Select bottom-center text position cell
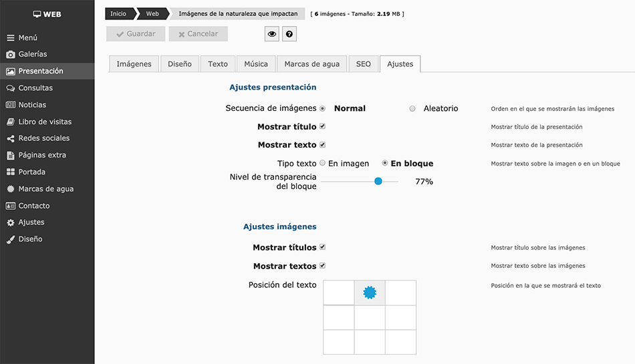Image resolution: width=635 pixels, height=364 pixels. 370,342
